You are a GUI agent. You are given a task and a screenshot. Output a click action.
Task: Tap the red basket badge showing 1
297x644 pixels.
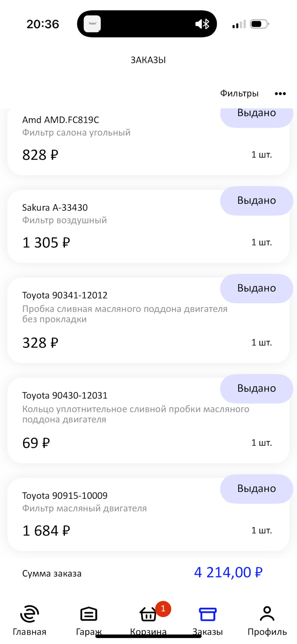pyautogui.click(x=163, y=608)
